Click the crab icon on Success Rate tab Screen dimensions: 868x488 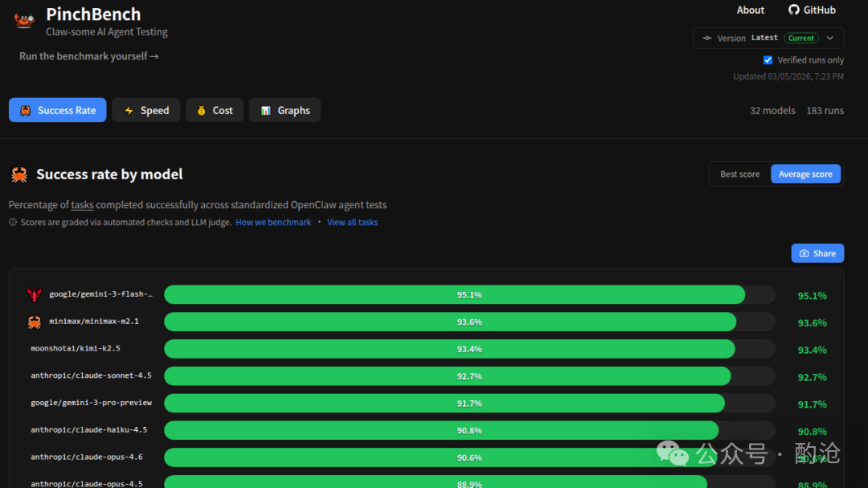pos(26,110)
